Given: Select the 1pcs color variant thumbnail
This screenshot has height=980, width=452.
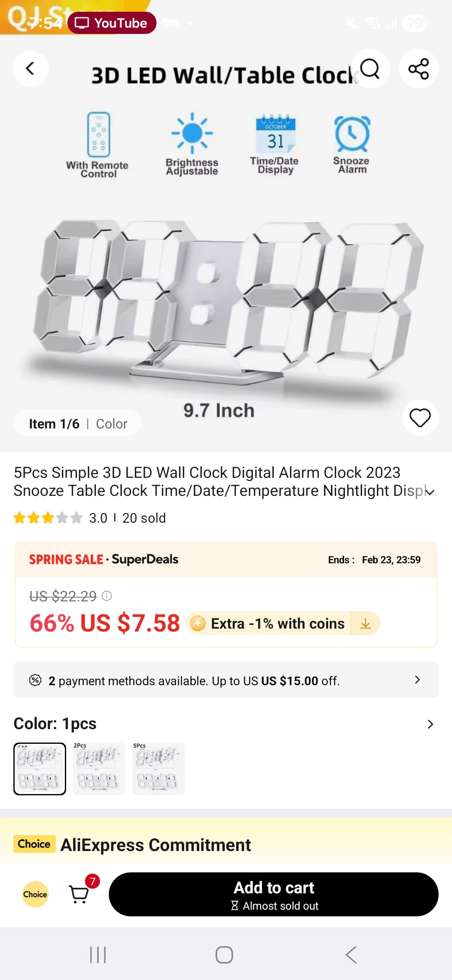Looking at the screenshot, I should [40, 769].
